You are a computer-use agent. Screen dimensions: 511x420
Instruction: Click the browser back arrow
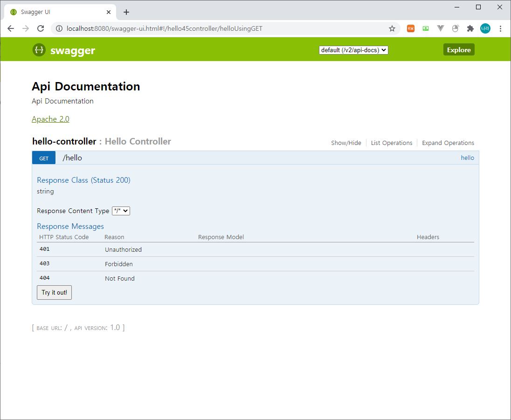[11, 28]
